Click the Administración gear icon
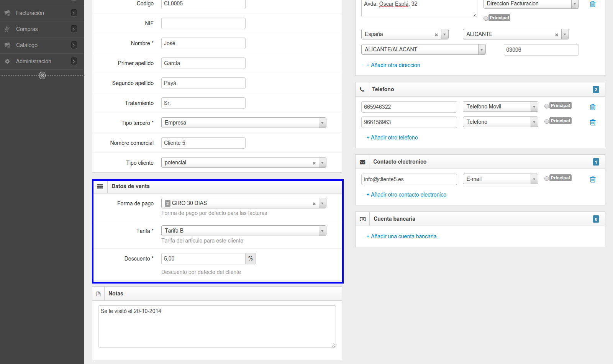Image resolution: width=613 pixels, height=364 pixels. tap(7, 61)
